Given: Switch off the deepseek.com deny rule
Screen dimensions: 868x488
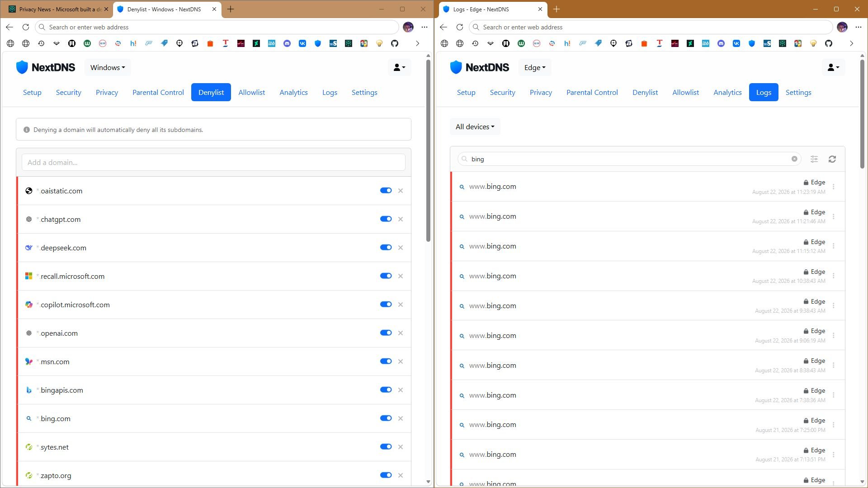Looking at the screenshot, I should point(386,248).
